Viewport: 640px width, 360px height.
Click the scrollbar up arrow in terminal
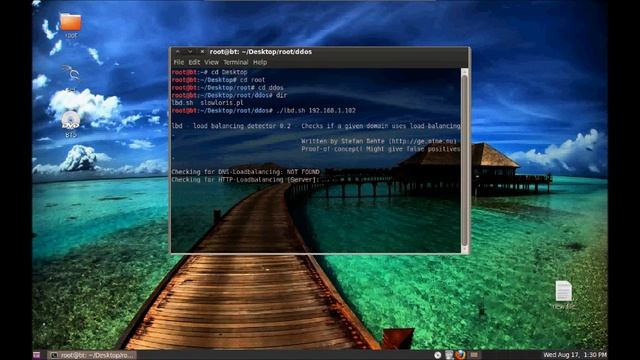(x=464, y=72)
